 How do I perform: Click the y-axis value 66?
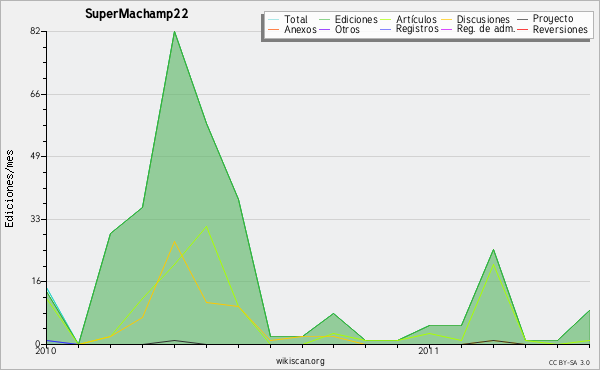(35, 94)
